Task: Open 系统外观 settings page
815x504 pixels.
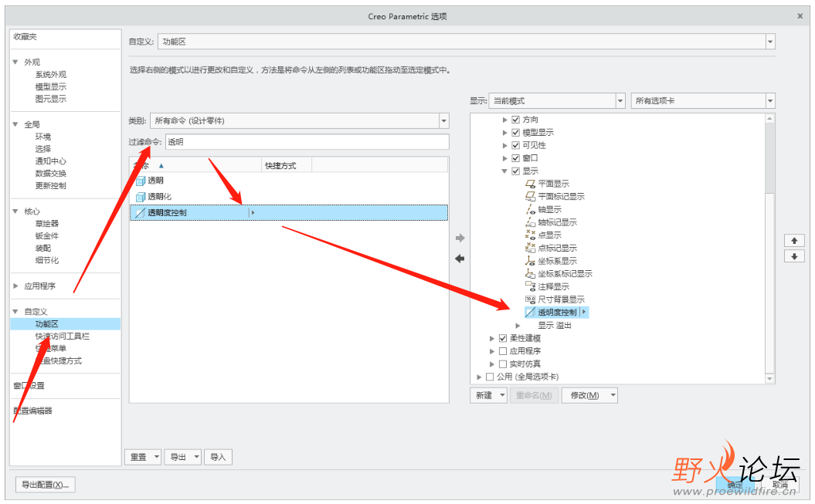Action: (50, 75)
